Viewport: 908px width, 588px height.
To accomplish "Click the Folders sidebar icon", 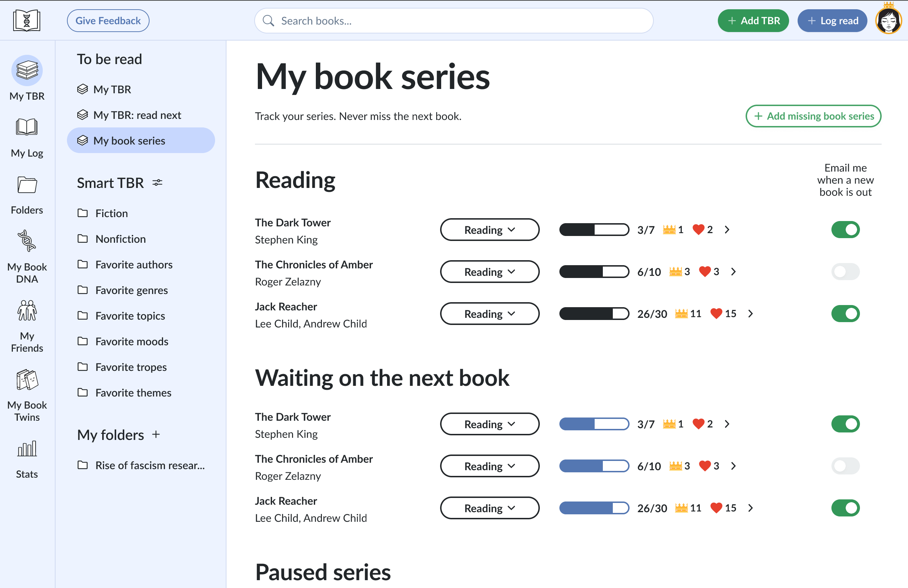I will click(27, 185).
